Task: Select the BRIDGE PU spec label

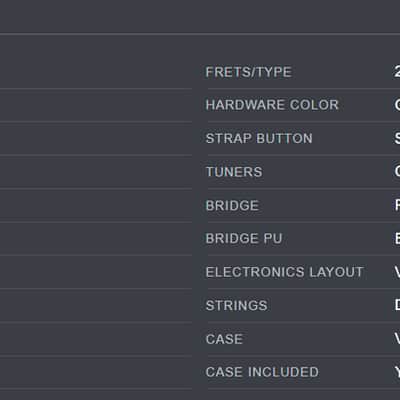Action: [x=244, y=238]
